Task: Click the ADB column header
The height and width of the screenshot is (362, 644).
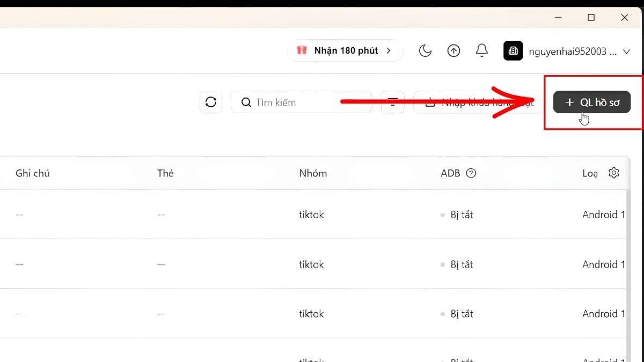Action: point(450,173)
